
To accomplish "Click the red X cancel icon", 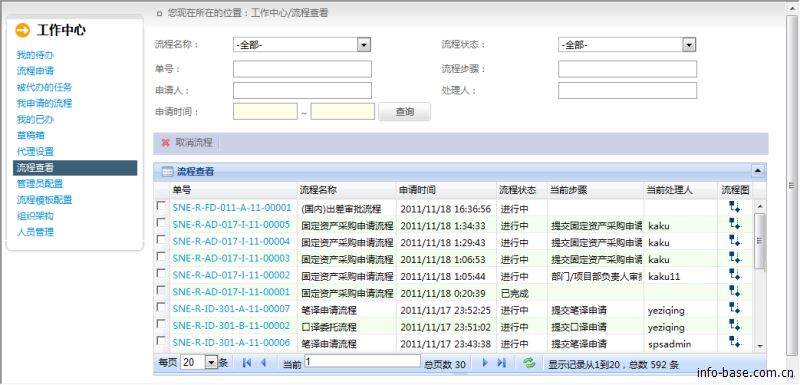I will [165, 143].
